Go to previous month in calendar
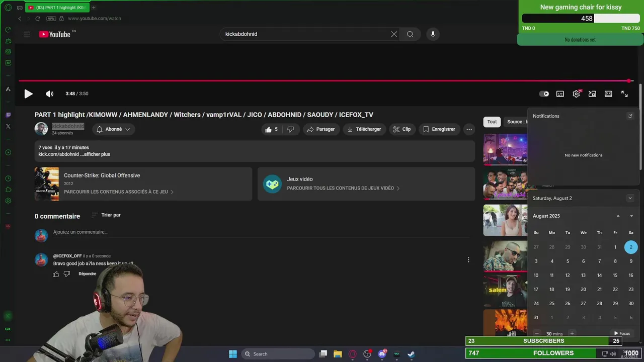Image resolution: width=644 pixels, height=362 pixels. point(618,216)
